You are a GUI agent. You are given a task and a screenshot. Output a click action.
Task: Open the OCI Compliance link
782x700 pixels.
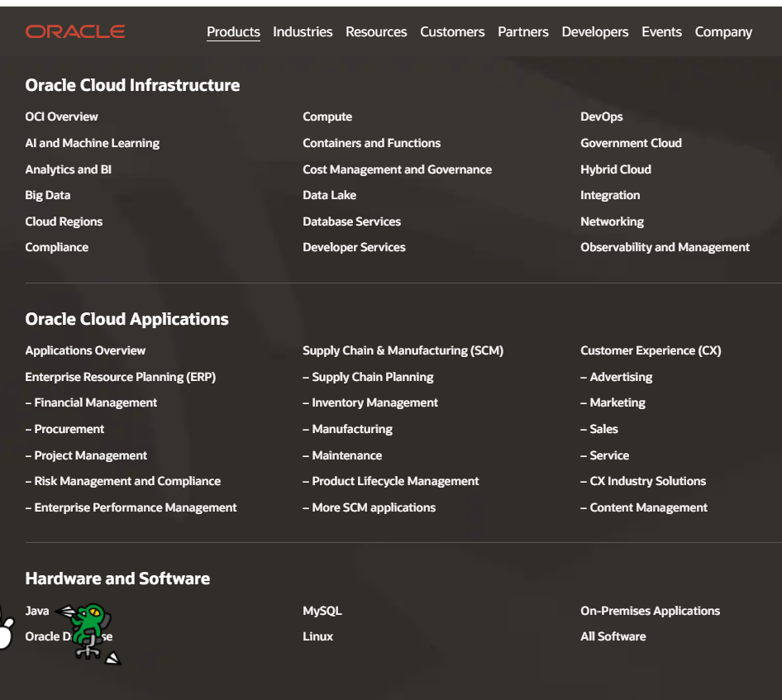57,247
